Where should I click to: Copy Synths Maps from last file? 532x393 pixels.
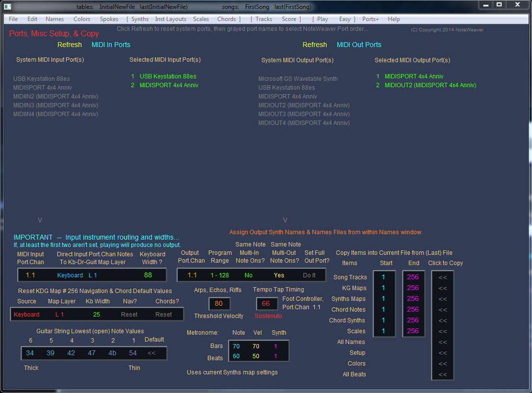pos(443,299)
